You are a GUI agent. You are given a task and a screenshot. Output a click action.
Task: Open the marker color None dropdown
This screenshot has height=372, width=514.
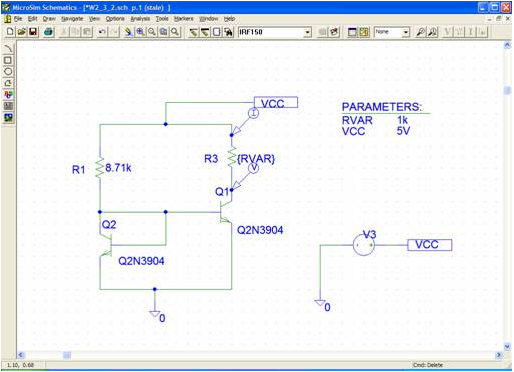point(406,32)
